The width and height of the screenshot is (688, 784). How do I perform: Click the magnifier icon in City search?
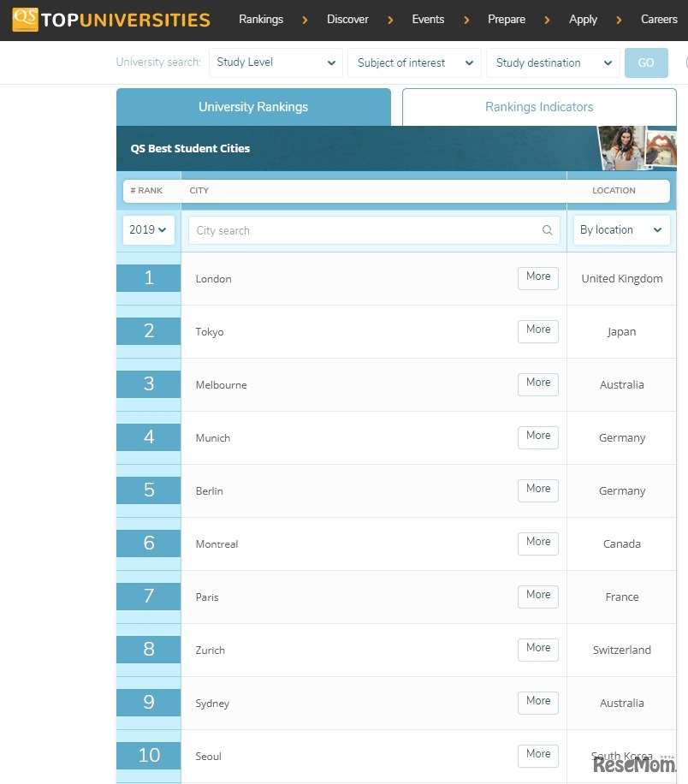(548, 230)
